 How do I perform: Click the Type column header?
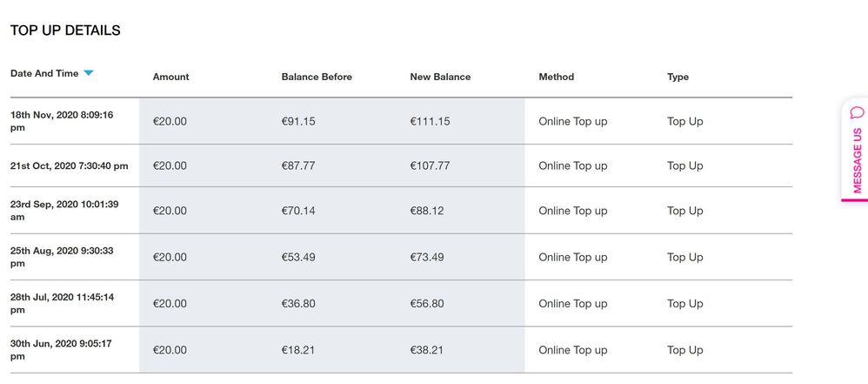[678, 77]
